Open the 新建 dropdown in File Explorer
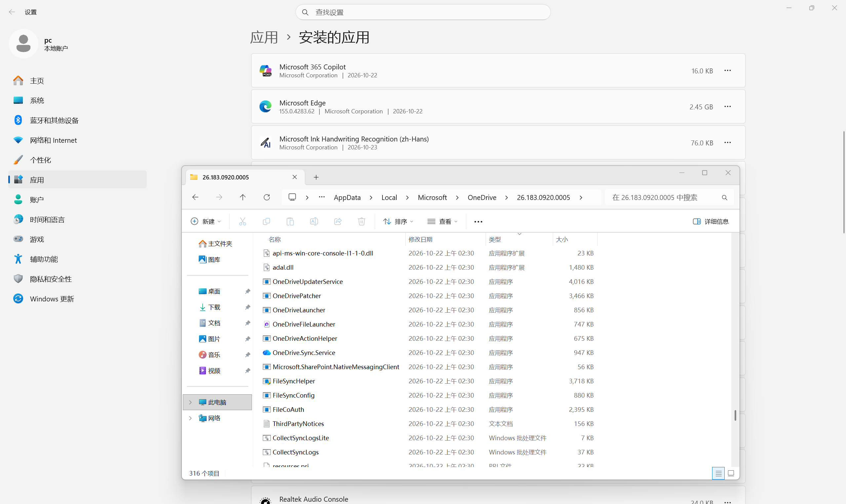Screen dimensions: 846x504 tap(206, 221)
